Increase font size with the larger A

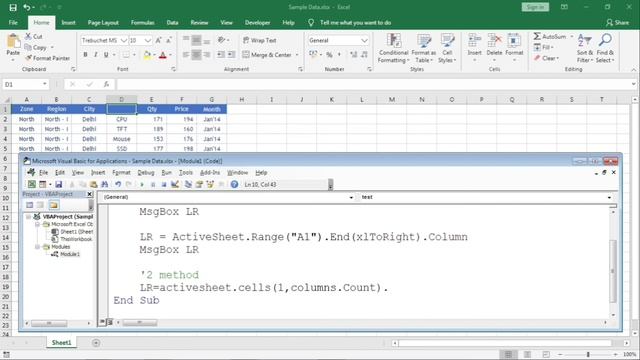click(x=158, y=40)
